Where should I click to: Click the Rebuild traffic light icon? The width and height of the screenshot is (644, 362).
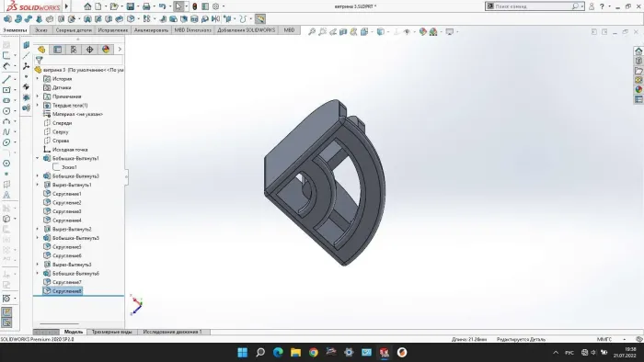tap(194, 6)
